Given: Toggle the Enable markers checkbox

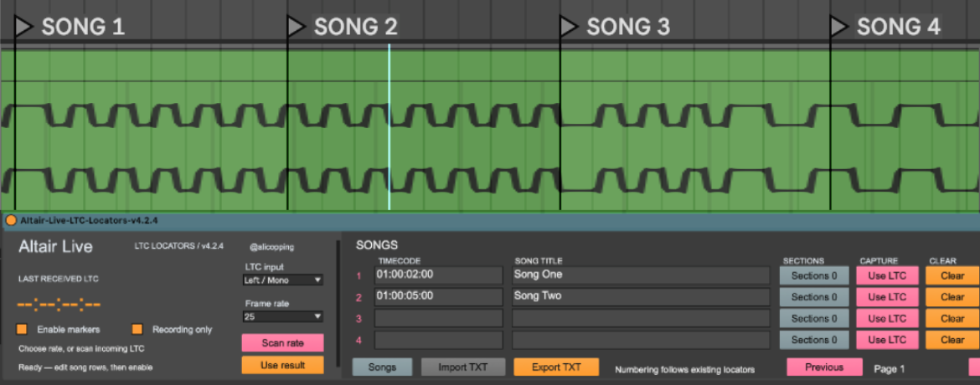Looking at the screenshot, I should pyautogui.click(x=22, y=330).
